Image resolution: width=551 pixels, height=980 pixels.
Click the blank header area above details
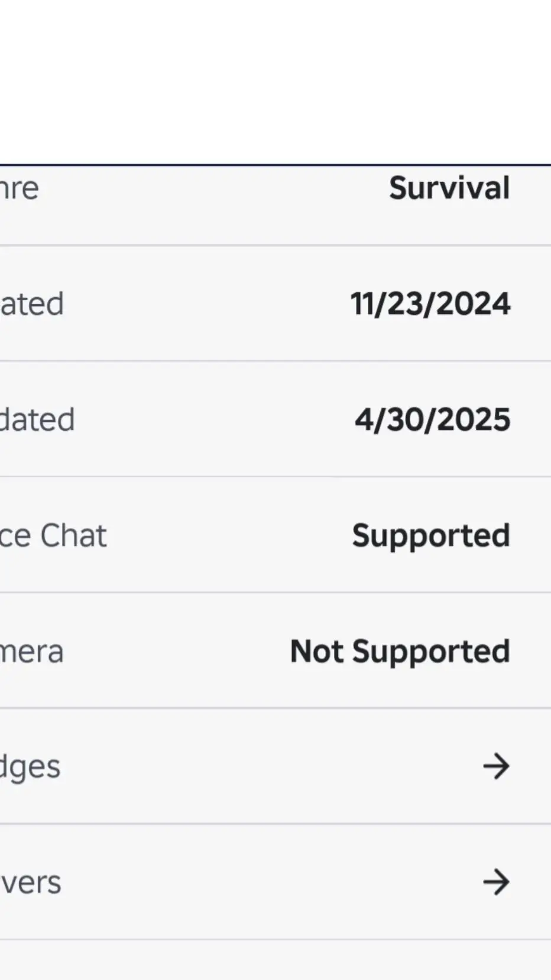(x=275, y=82)
